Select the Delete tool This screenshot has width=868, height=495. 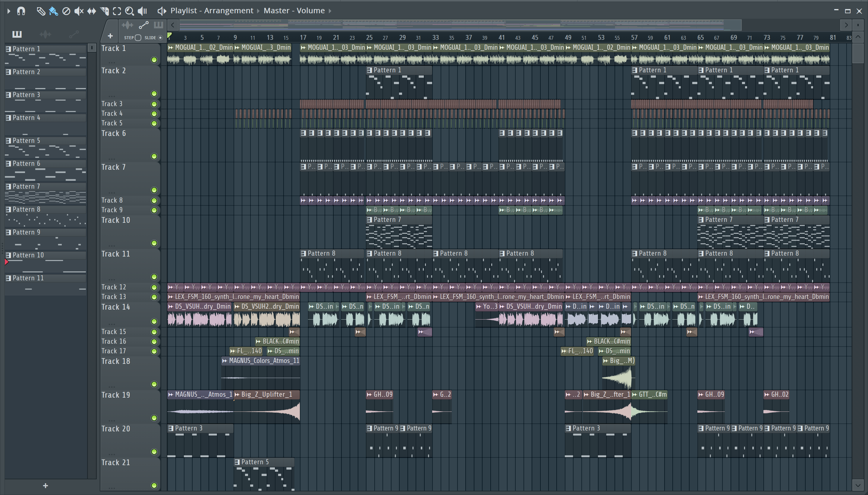(x=66, y=11)
